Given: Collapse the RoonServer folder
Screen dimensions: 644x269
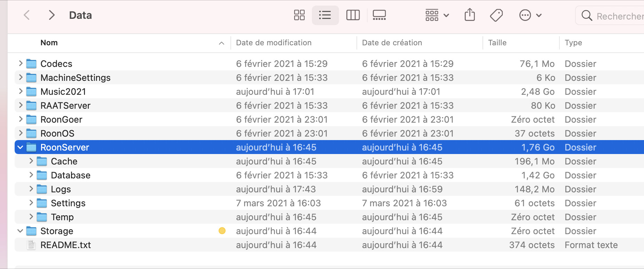Looking at the screenshot, I should pyautogui.click(x=20, y=147).
